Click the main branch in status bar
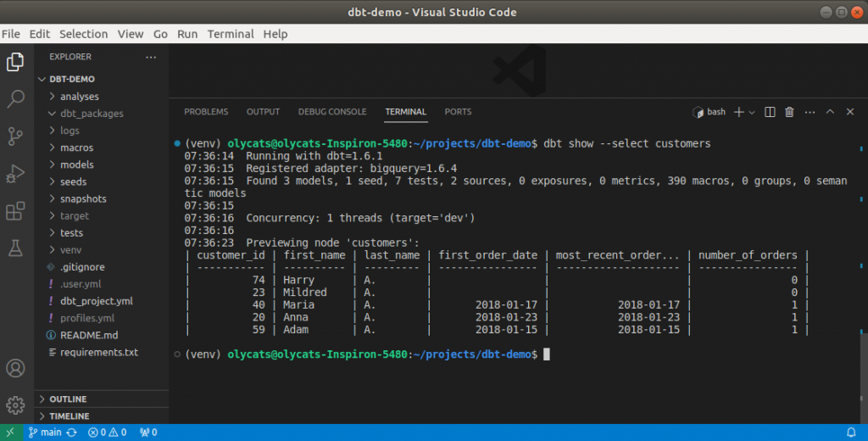 coord(46,433)
